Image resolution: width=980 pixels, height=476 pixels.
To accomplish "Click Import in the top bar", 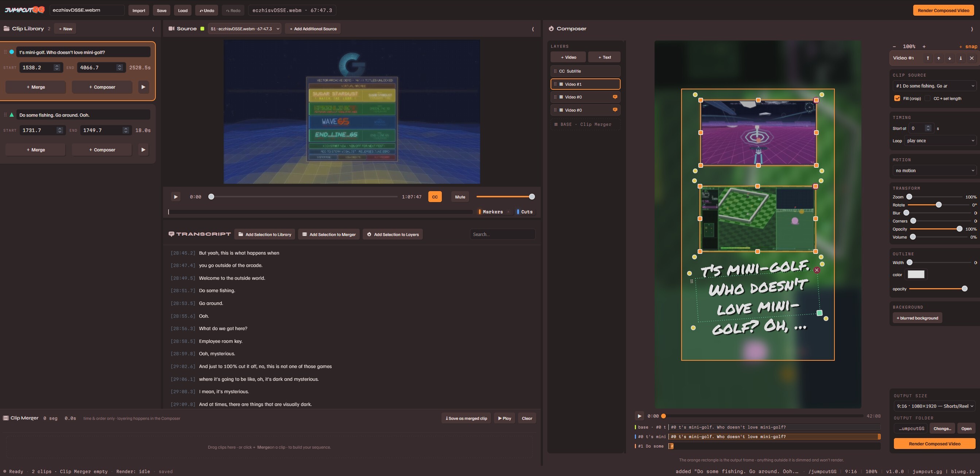I will [139, 10].
